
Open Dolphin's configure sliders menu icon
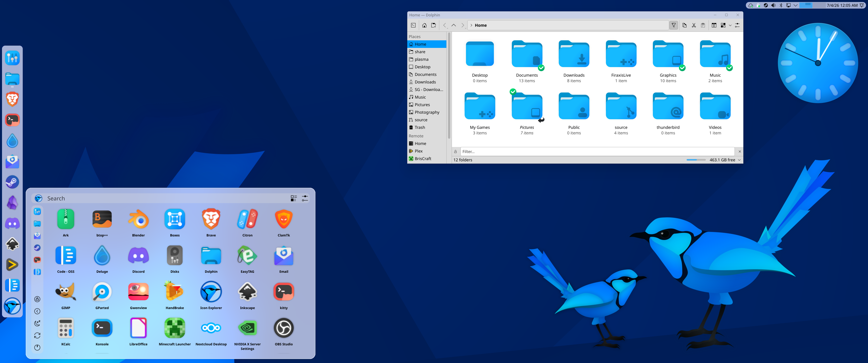[737, 25]
